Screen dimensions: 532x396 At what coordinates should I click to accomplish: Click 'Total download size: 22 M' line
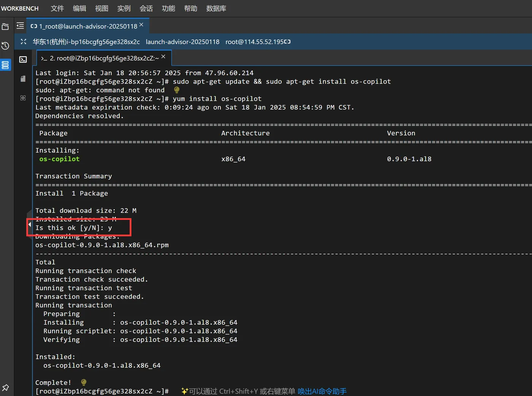pos(86,210)
